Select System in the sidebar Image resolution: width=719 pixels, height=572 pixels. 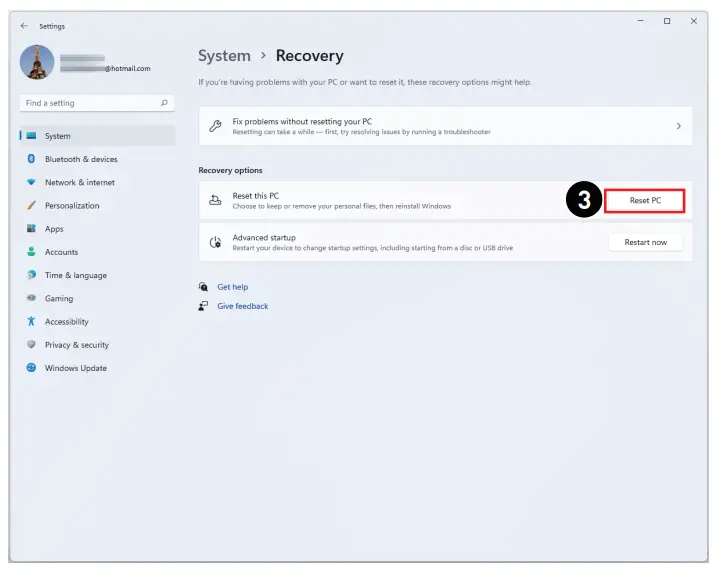(x=58, y=136)
